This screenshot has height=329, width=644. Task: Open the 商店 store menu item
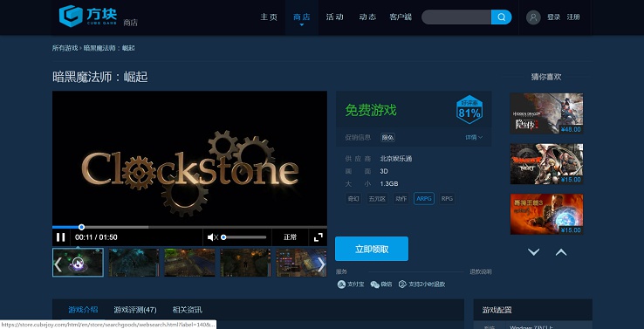[x=302, y=17]
